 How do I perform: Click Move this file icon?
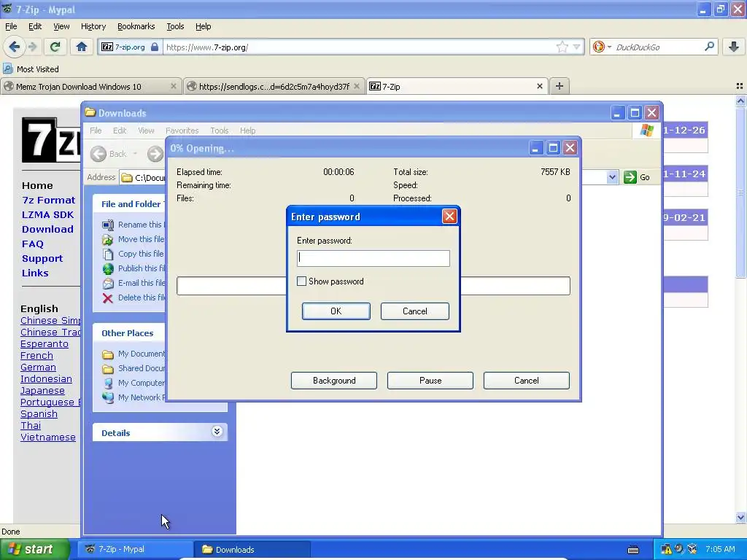tap(108, 239)
